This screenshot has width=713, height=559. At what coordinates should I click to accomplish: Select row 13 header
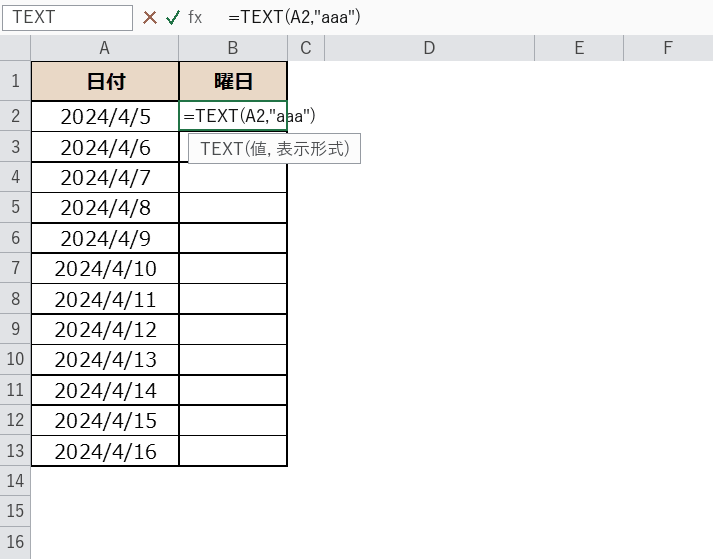tap(15, 451)
